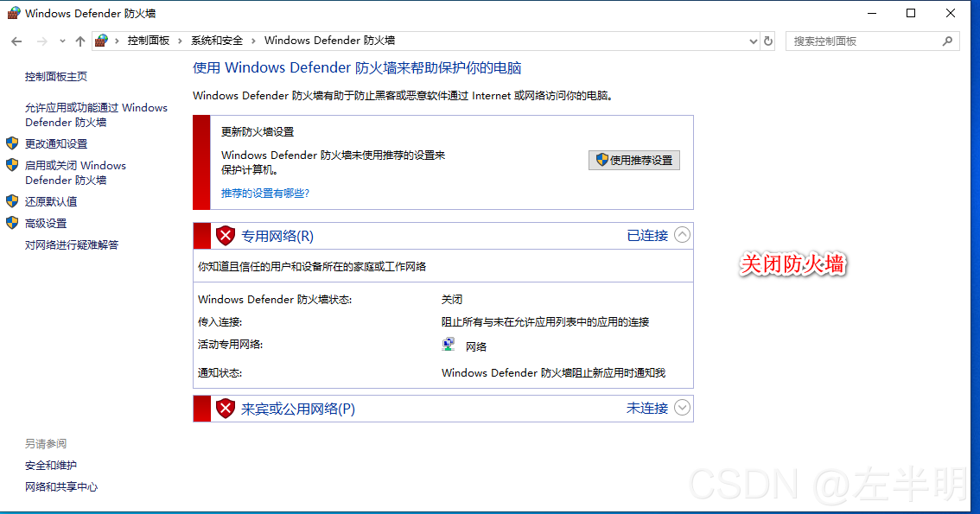Click the 活动专用网络: label

pos(230,345)
